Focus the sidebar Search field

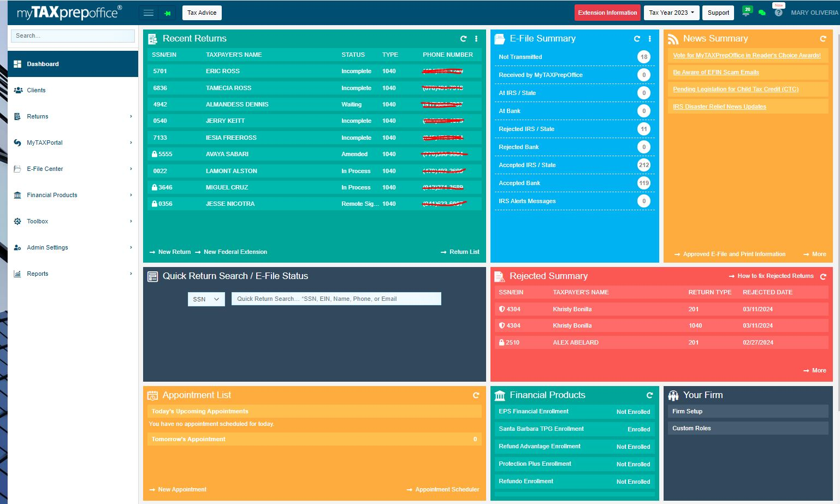click(73, 35)
